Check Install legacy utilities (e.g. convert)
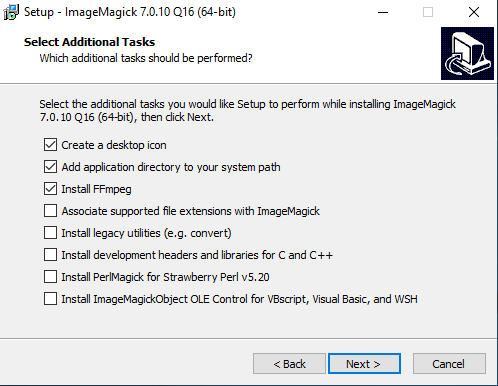This screenshot has height=386, width=498. pos(50,233)
